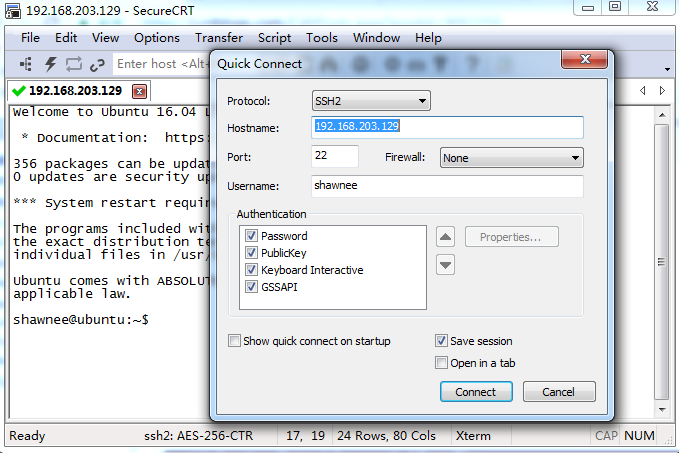Click '17, 19' cursor position status entry
Image resolution: width=679 pixels, height=453 pixels.
(x=305, y=435)
